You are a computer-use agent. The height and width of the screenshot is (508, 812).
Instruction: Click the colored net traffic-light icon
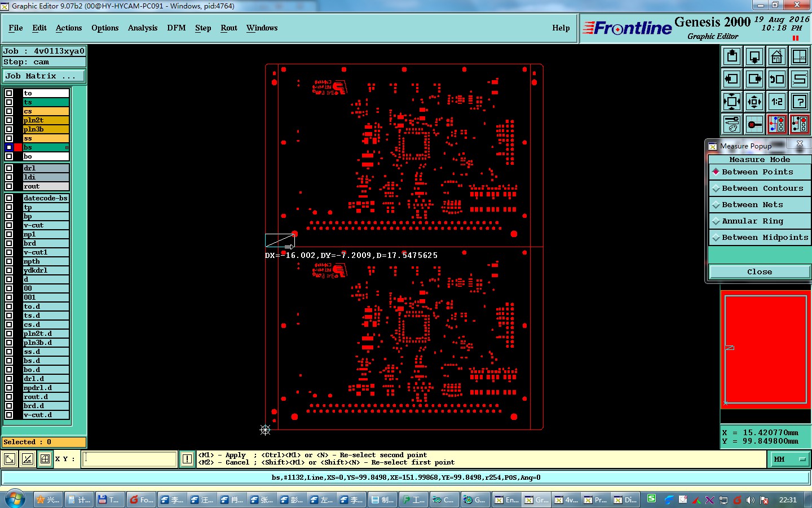click(x=777, y=124)
